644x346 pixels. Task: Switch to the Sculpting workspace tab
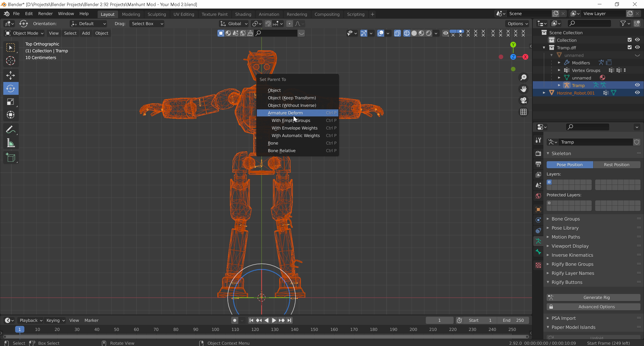[156, 14]
